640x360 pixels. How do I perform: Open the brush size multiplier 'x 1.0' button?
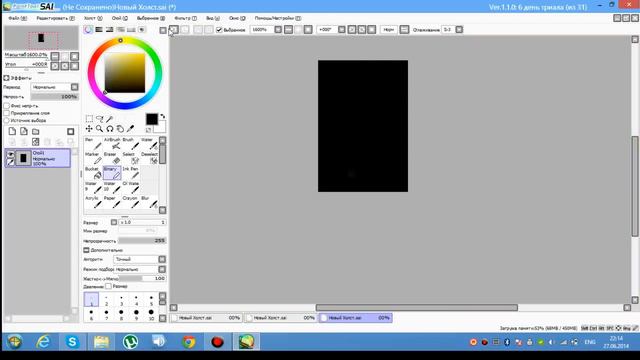click(114, 222)
